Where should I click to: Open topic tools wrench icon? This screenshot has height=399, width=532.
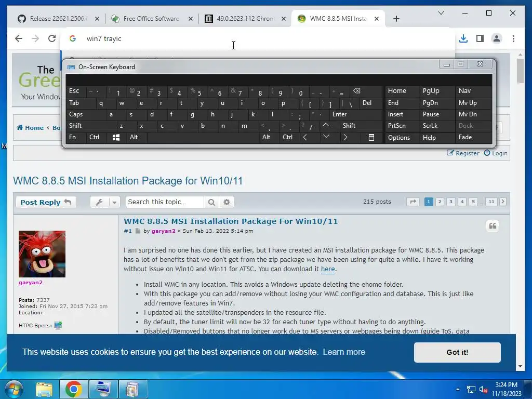point(99,202)
